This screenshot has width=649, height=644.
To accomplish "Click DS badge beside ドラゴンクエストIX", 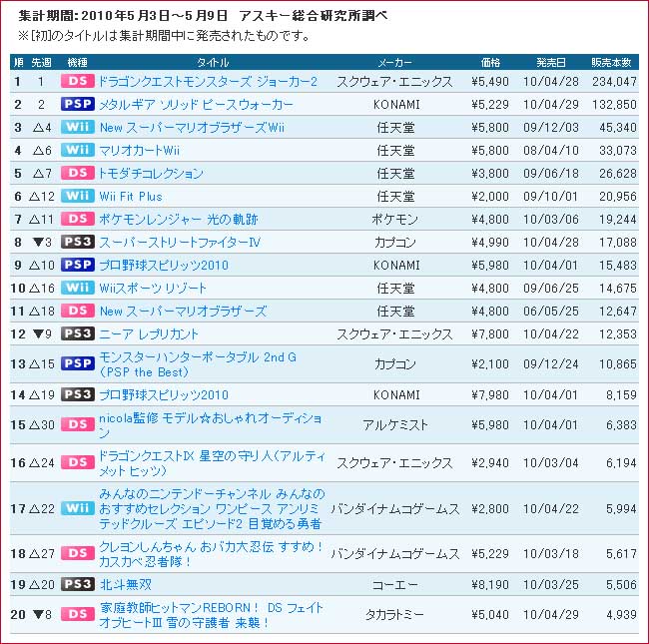I will 78,462.
